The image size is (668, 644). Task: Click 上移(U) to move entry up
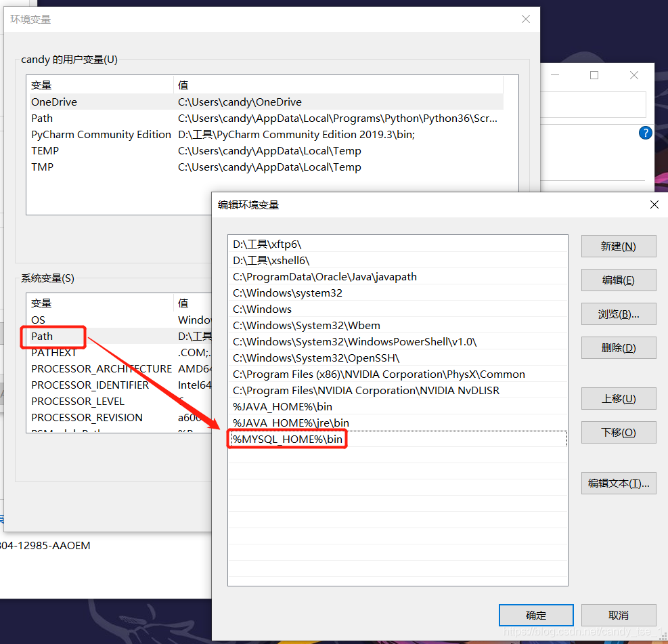click(x=617, y=399)
